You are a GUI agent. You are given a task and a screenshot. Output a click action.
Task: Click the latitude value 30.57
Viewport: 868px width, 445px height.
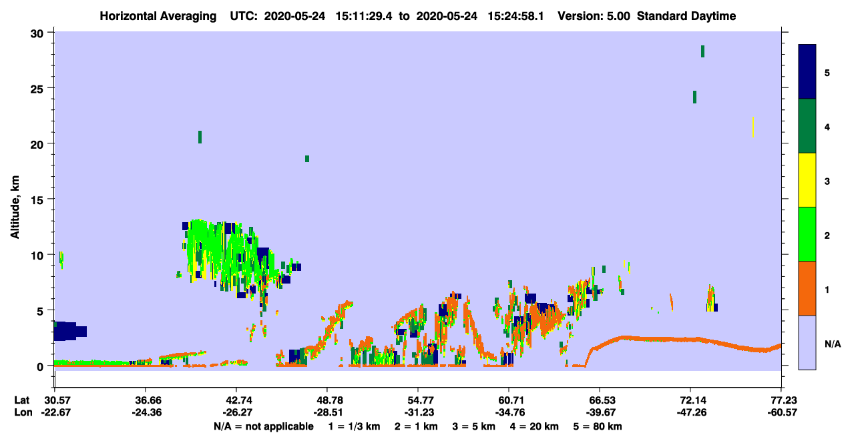point(55,400)
